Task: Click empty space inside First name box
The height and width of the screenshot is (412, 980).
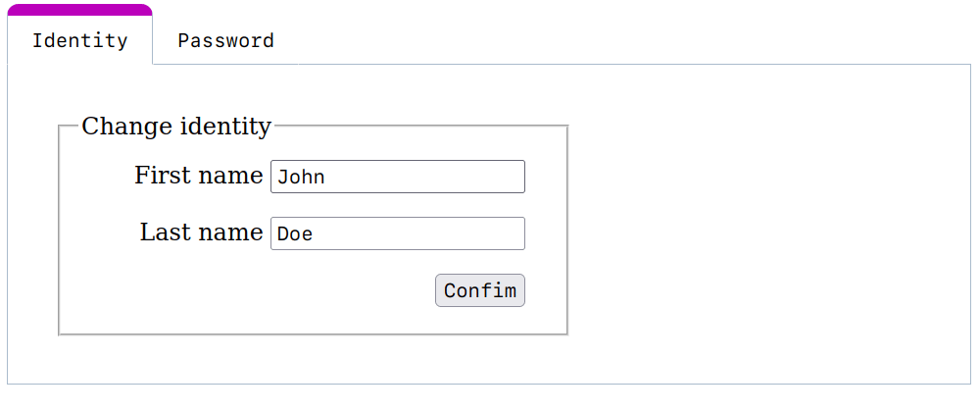Action: [425, 177]
